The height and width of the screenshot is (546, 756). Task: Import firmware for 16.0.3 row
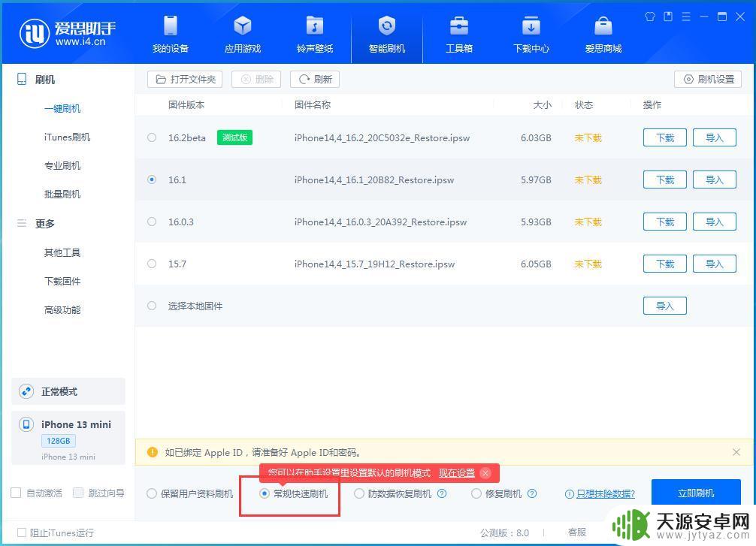[715, 222]
